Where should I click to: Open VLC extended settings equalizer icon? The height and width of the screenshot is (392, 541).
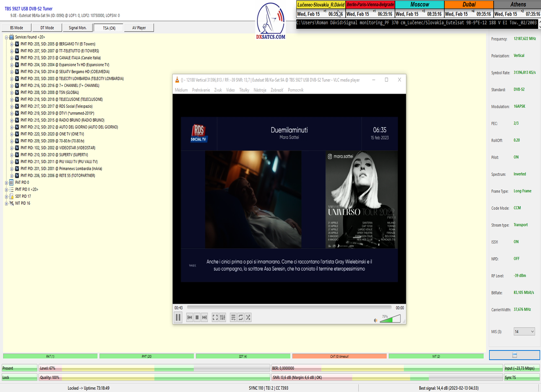click(x=222, y=318)
